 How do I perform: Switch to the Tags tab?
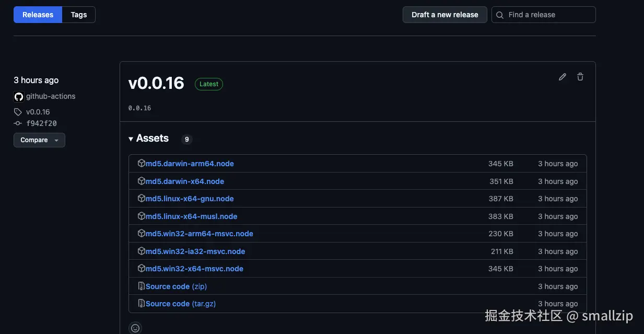click(79, 15)
